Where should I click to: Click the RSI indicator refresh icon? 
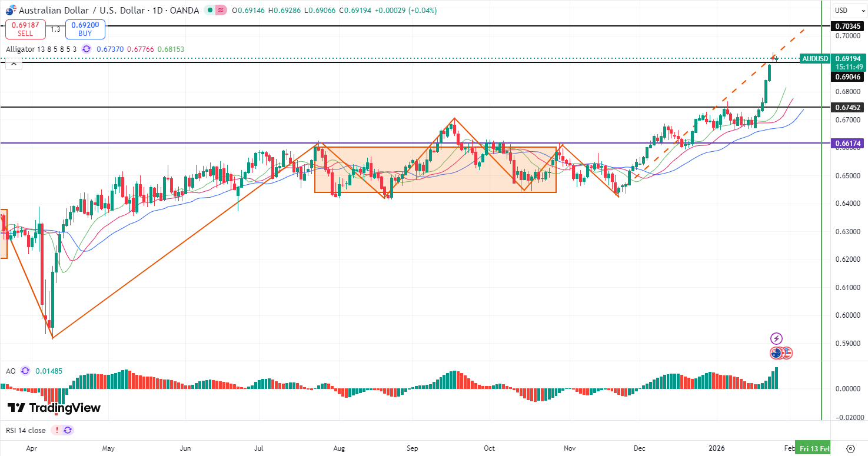pos(68,430)
